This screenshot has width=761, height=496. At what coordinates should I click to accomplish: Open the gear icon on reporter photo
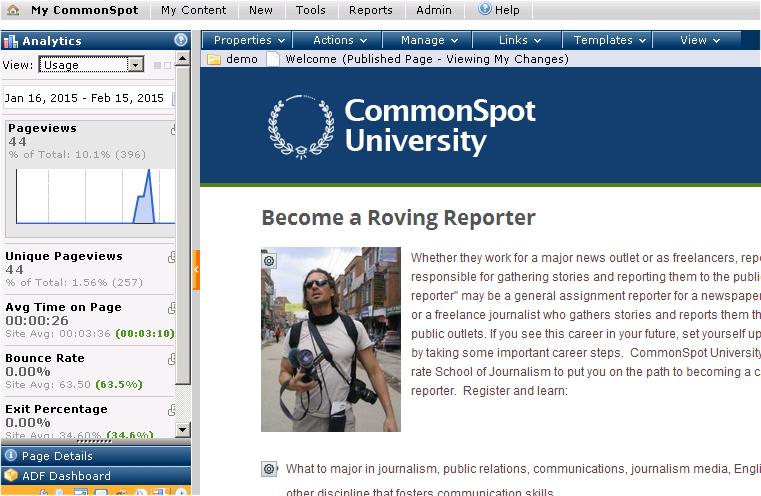(269, 261)
